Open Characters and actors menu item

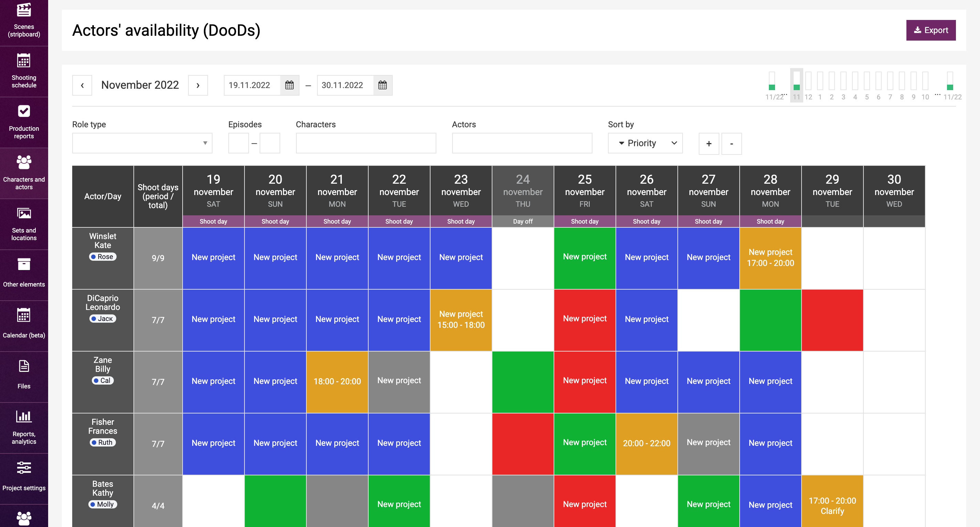click(24, 173)
